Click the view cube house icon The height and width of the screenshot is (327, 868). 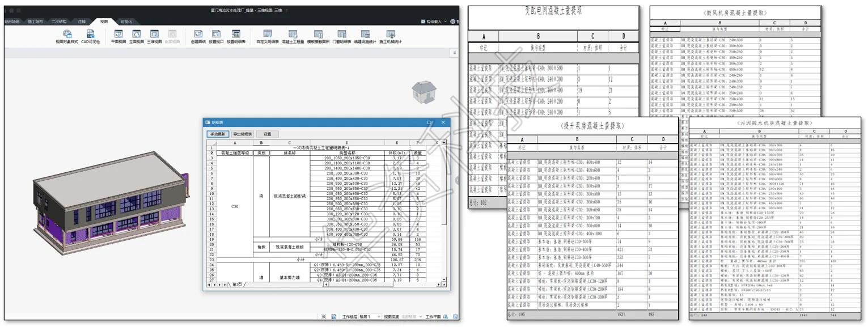click(423, 92)
